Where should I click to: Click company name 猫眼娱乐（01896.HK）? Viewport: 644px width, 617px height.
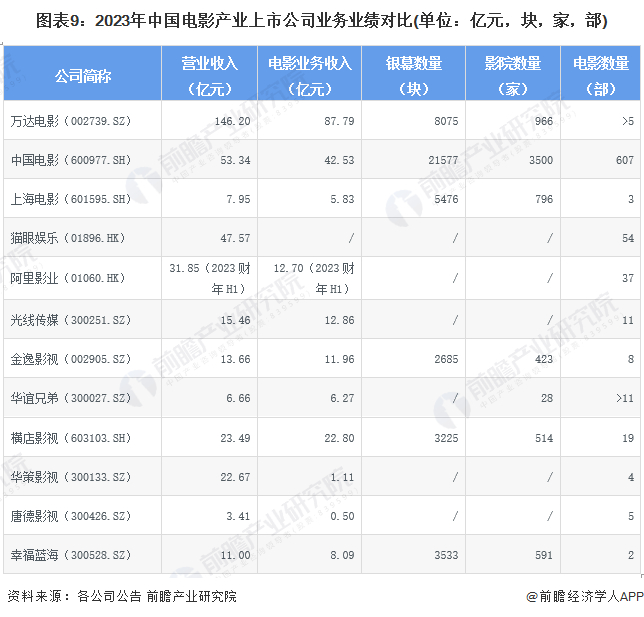pos(68,238)
